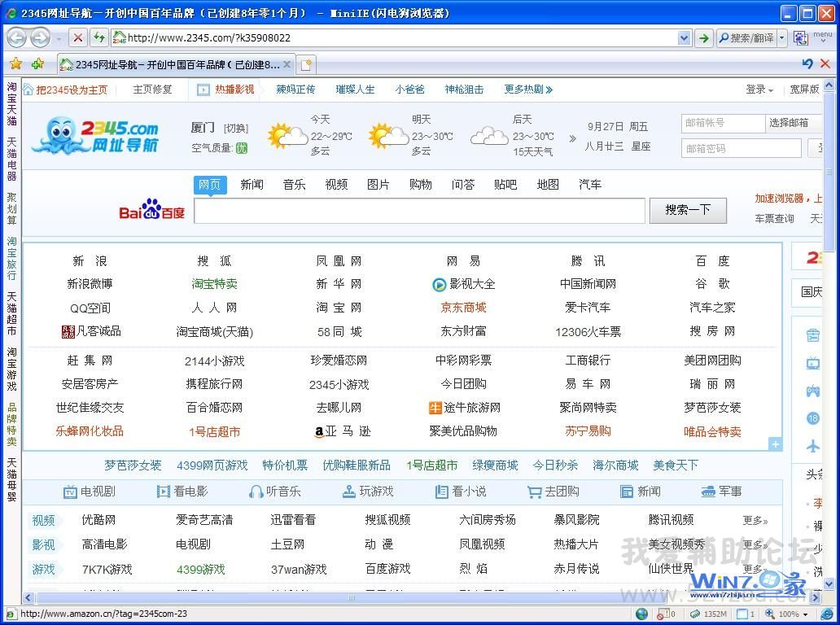Open 新闻 category with newspaper icon
The width and height of the screenshot is (840, 625).
coord(641,491)
